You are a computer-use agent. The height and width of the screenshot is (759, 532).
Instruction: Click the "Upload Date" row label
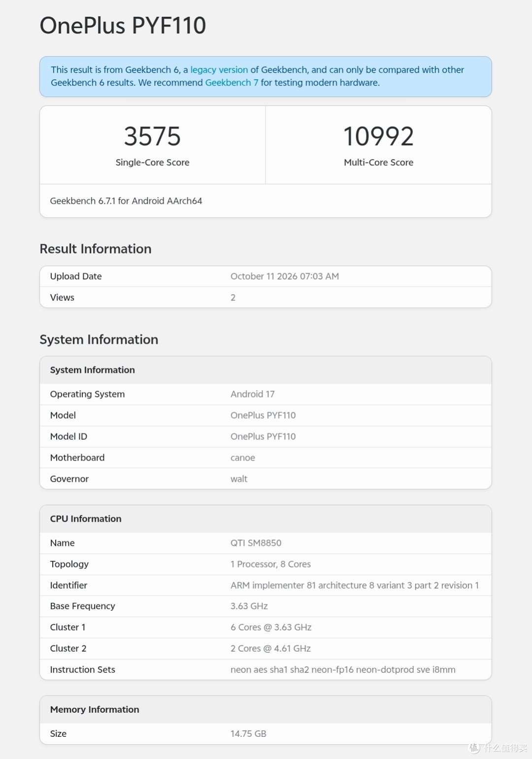[x=76, y=276]
